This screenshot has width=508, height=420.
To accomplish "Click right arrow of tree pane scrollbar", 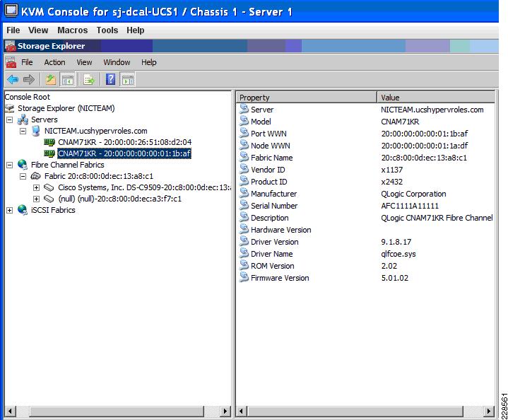I will [x=225, y=412].
